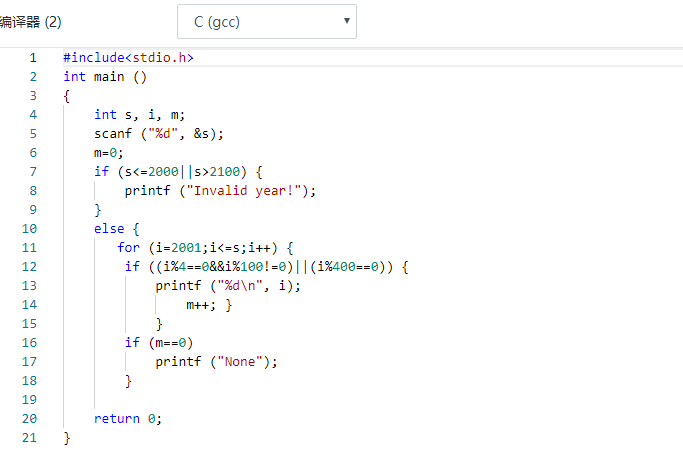683x458 pixels.
Task: Click line number 1 in the gutter
Action: pyautogui.click(x=33, y=58)
